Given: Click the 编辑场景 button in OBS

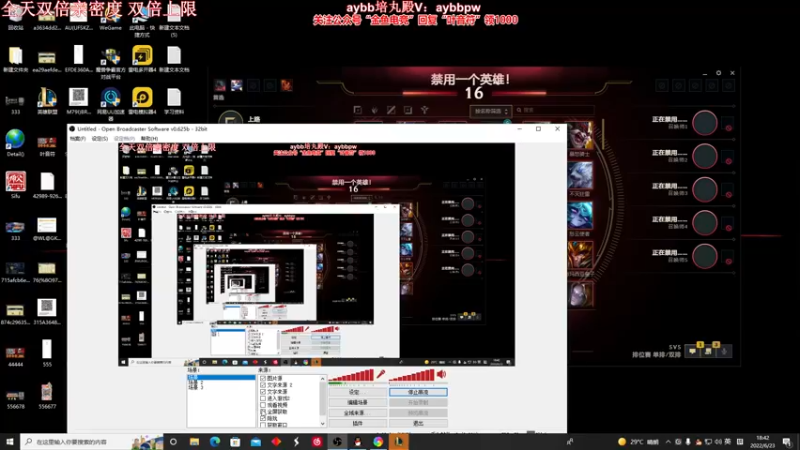Looking at the screenshot, I should coord(357,403).
